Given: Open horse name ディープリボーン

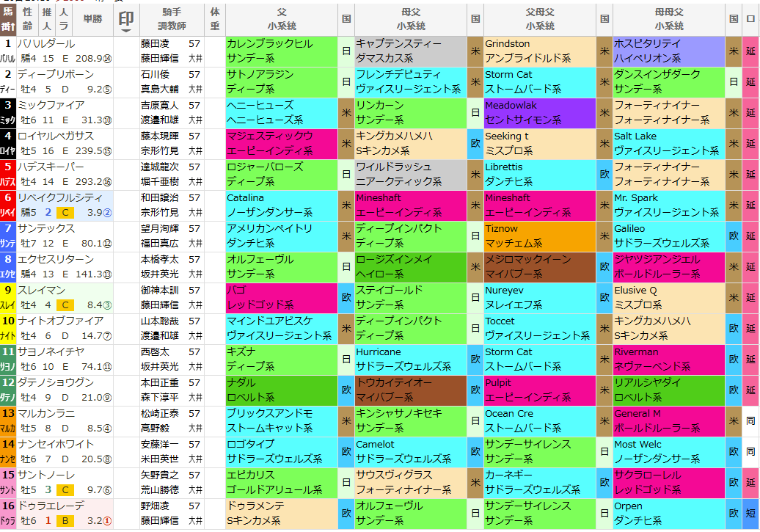Looking at the screenshot, I should 56,75.
